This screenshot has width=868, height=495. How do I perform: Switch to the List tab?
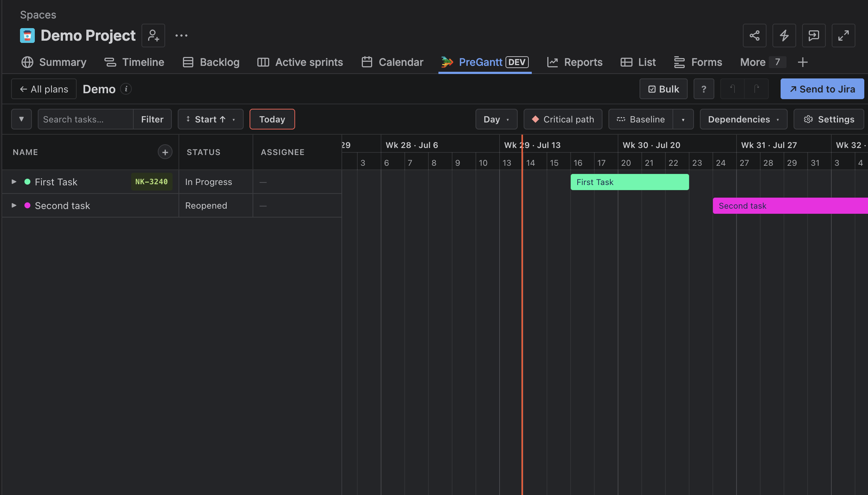point(638,62)
